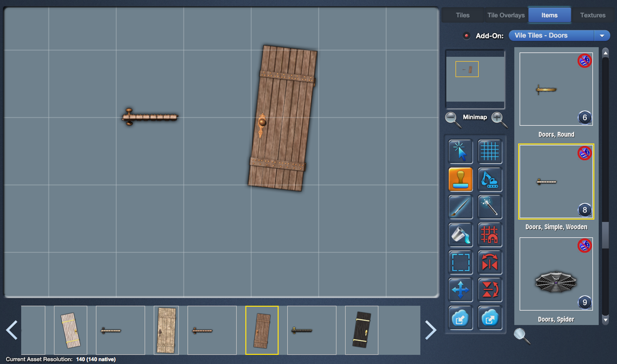The height and width of the screenshot is (364, 617).
Task: Select the dashed rectangle marquee tool
Action: tap(461, 262)
